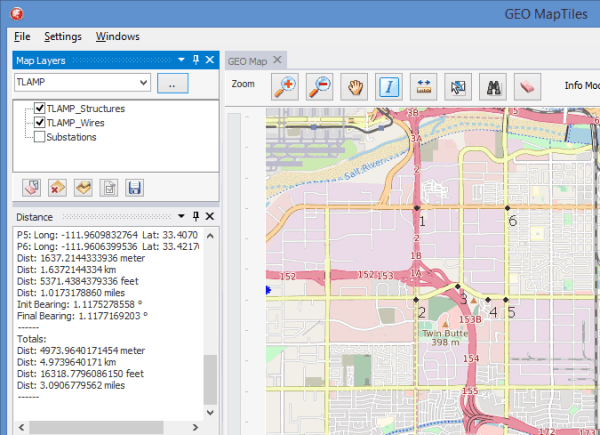The height and width of the screenshot is (435, 600).
Task: Uncheck the TLAMP_Wires layer
Action: pyautogui.click(x=40, y=122)
